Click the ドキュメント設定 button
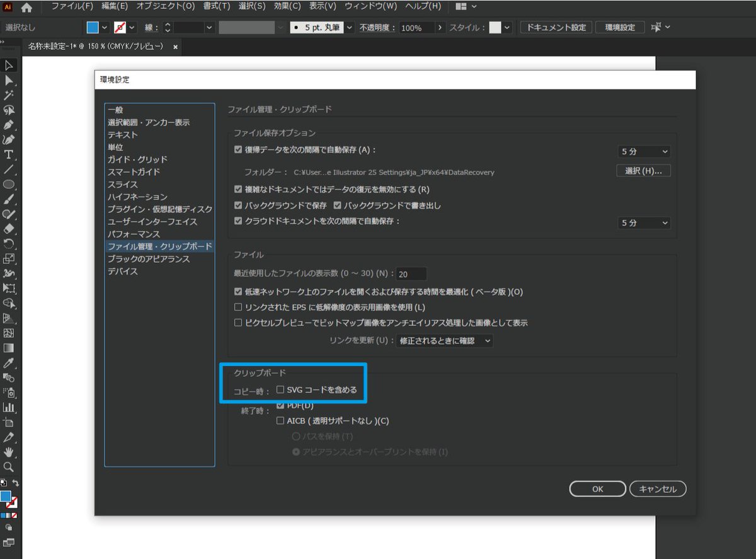 [556, 28]
